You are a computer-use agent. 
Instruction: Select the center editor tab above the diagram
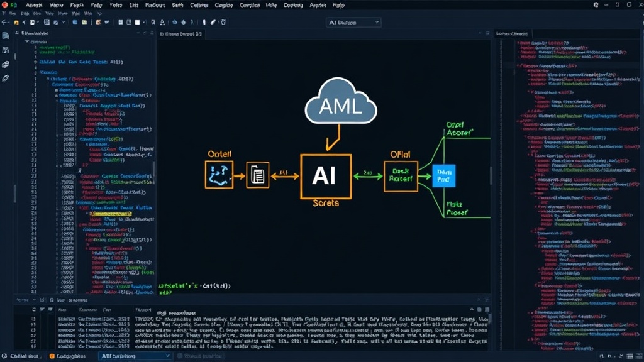tap(180, 34)
